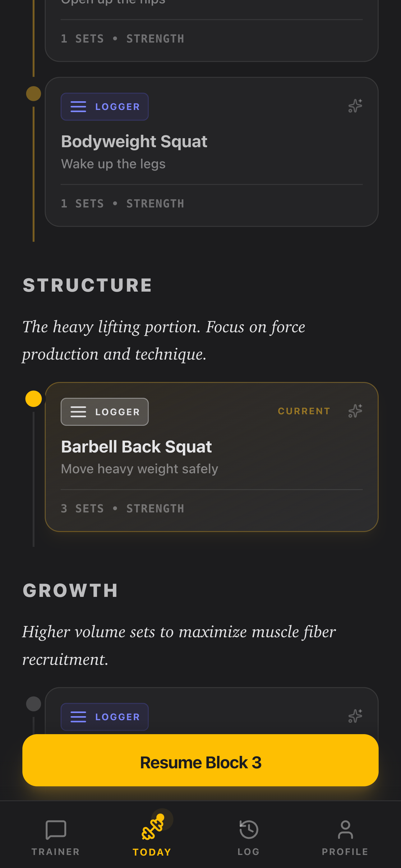Toggle the Logger mode on Barbell Back Squat
The width and height of the screenshot is (401, 868).
click(x=104, y=412)
